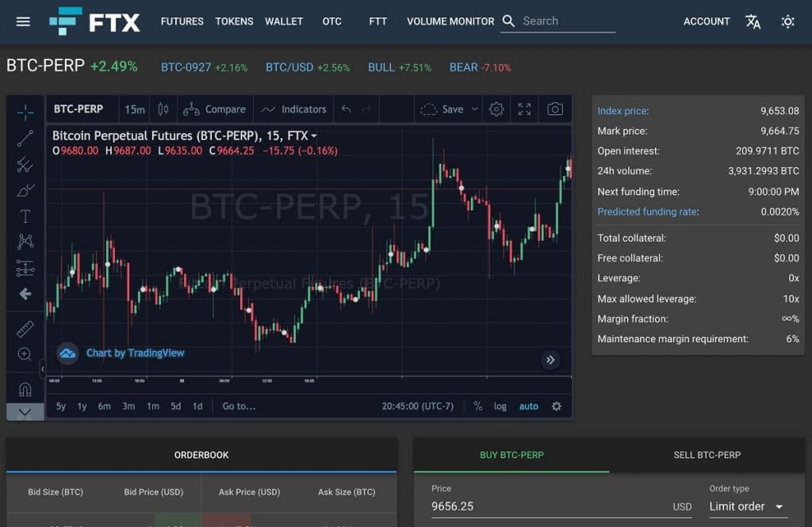Open the language translation selector
Viewport: 812px width, 527px height.
pyautogui.click(x=753, y=21)
